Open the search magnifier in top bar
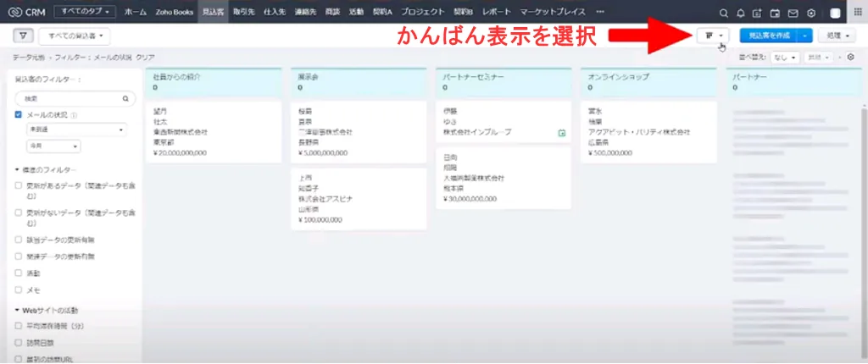 724,14
